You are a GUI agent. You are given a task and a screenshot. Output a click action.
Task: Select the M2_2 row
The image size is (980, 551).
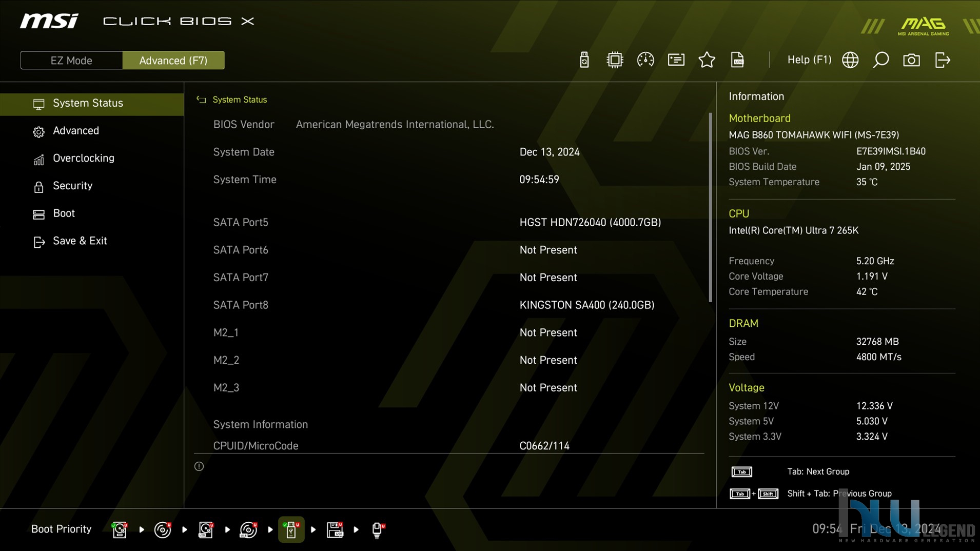pyautogui.click(x=449, y=360)
